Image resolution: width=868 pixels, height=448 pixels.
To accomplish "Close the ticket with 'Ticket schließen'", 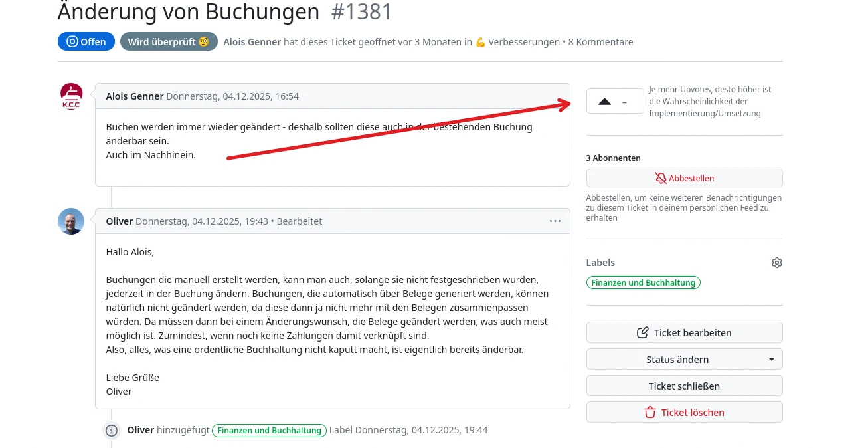I will [684, 386].
